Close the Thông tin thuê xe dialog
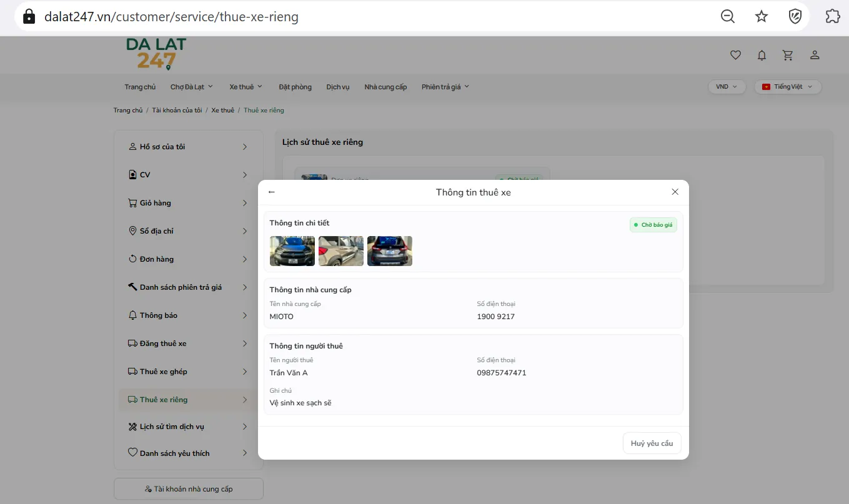849x504 pixels. (x=675, y=192)
